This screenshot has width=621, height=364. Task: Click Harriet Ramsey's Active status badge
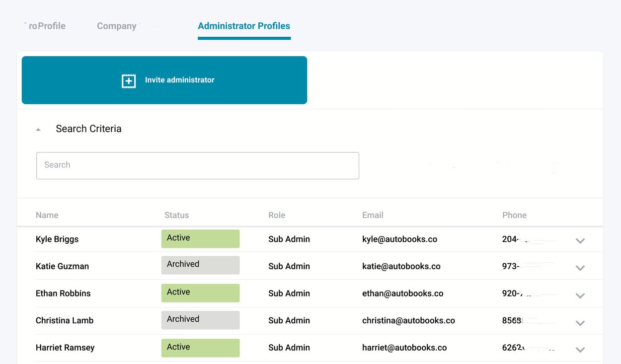(200, 348)
